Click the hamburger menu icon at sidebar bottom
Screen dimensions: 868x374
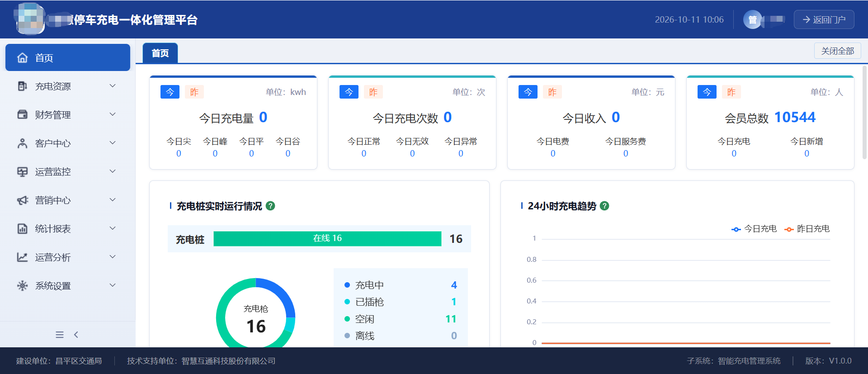[x=60, y=335]
